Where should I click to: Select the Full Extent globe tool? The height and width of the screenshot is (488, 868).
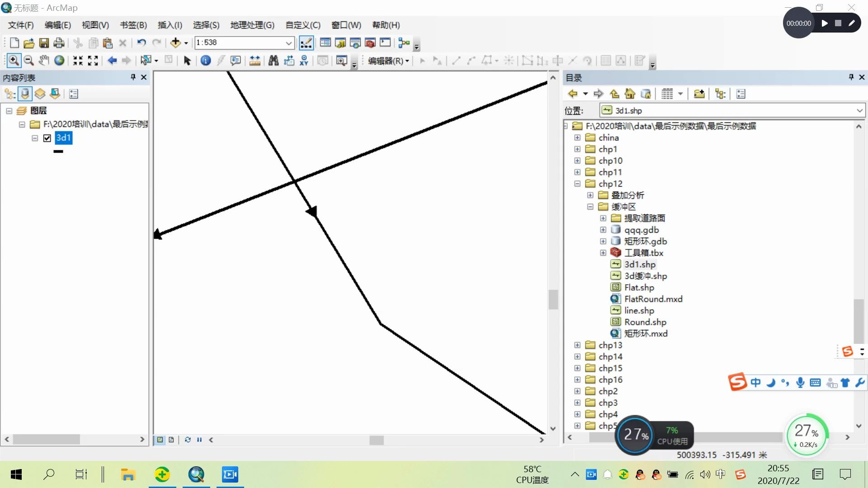pyautogui.click(x=59, y=60)
